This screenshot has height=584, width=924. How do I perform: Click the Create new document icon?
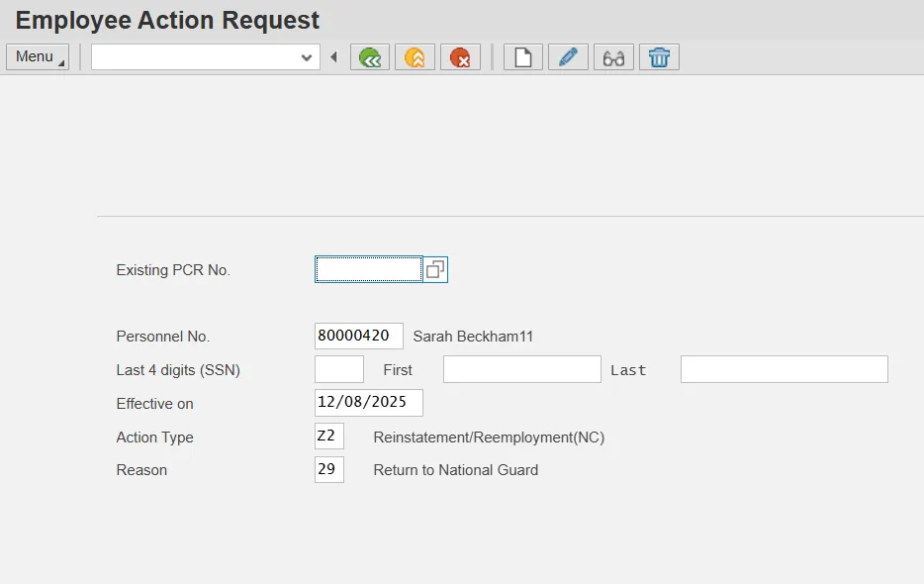pos(523,57)
